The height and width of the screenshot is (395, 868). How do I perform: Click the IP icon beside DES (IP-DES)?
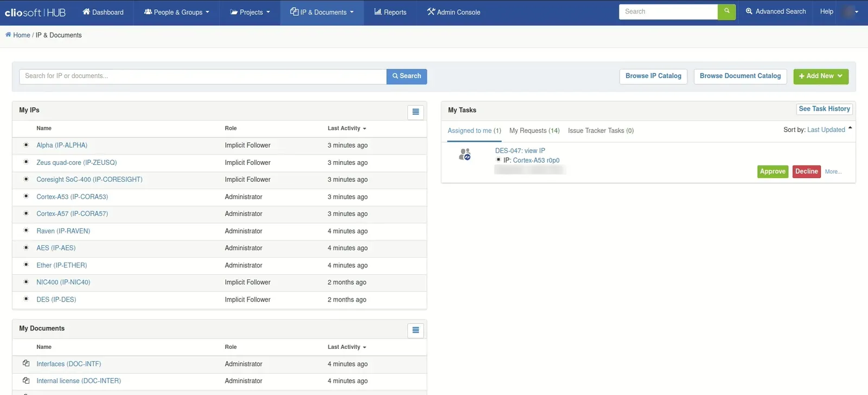point(26,299)
